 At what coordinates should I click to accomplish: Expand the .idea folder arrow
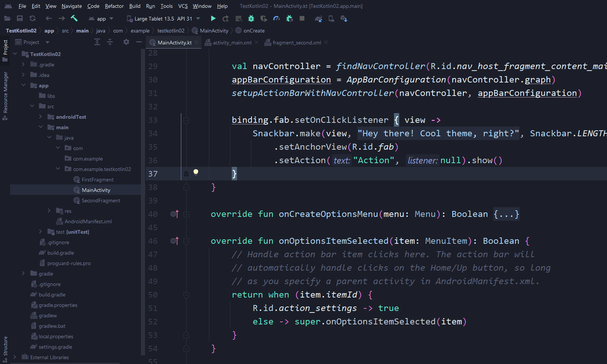[23, 75]
